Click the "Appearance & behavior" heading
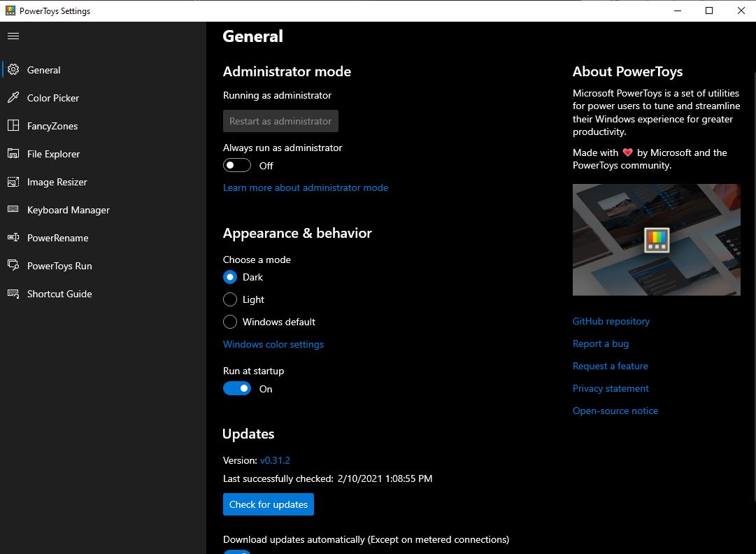This screenshot has height=554, width=756. (297, 234)
